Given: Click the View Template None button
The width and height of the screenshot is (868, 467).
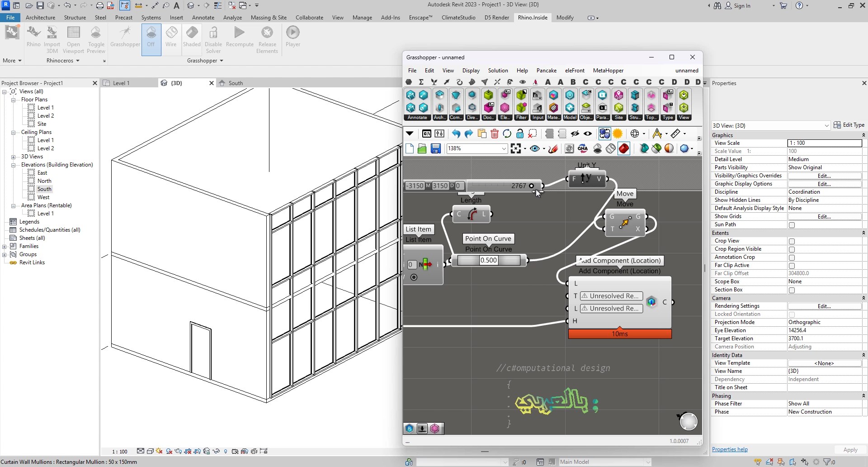Looking at the screenshot, I should click(x=825, y=363).
